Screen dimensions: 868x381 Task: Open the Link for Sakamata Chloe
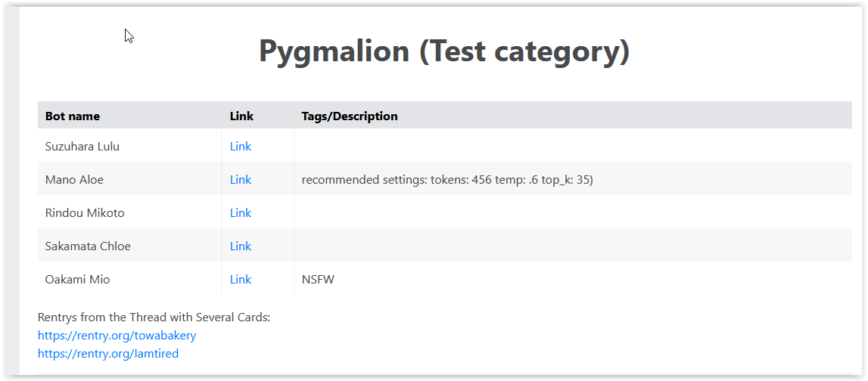241,246
